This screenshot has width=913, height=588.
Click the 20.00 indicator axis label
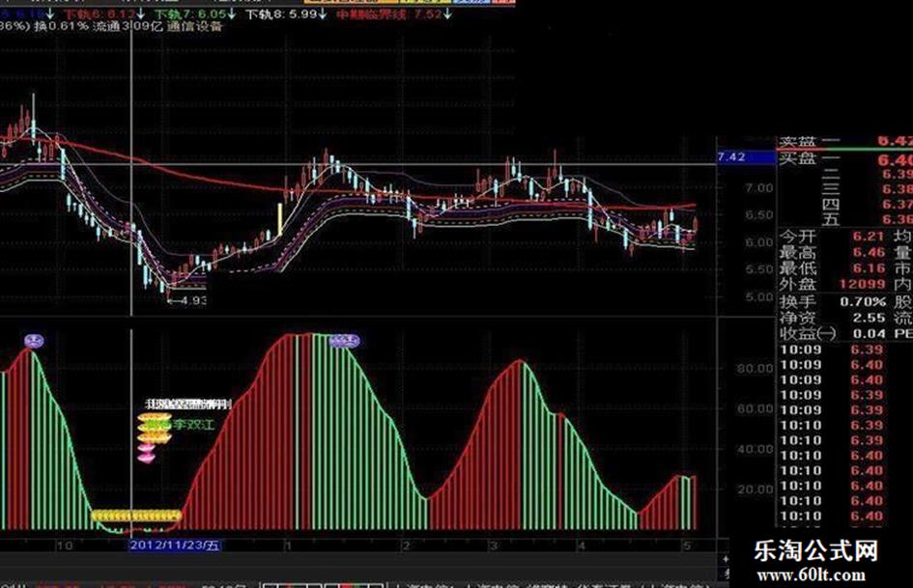point(755,490)
